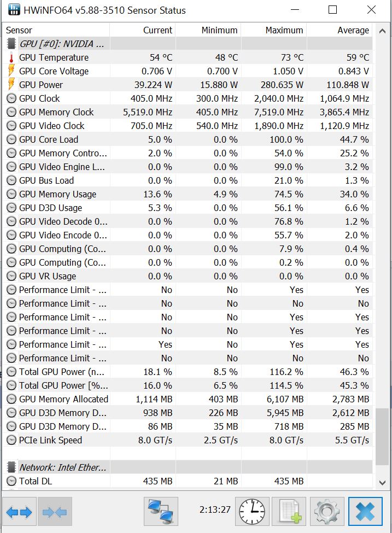Click the GPU Power lightning bolt icon
392x533 pixels.
pyautogui.click(x=11, y=85)
